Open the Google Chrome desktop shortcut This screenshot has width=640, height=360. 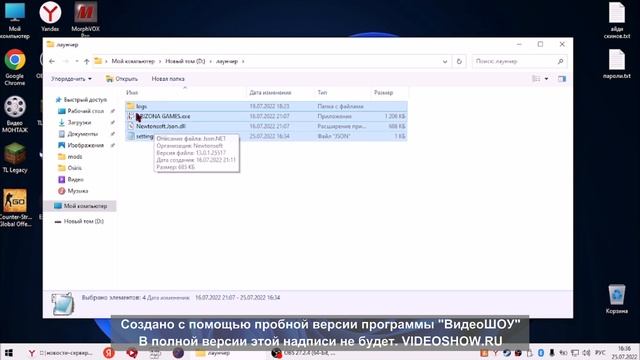click(15, 67)
